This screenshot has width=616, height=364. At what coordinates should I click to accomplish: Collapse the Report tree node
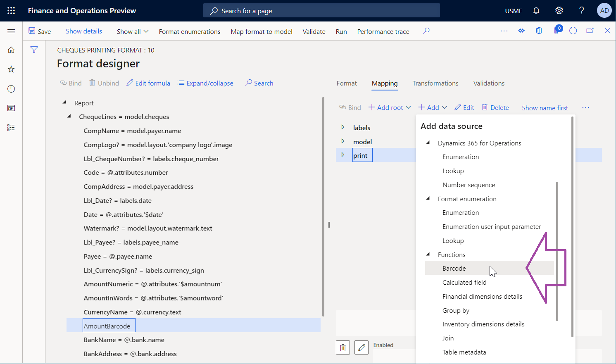tap(64, 102)
